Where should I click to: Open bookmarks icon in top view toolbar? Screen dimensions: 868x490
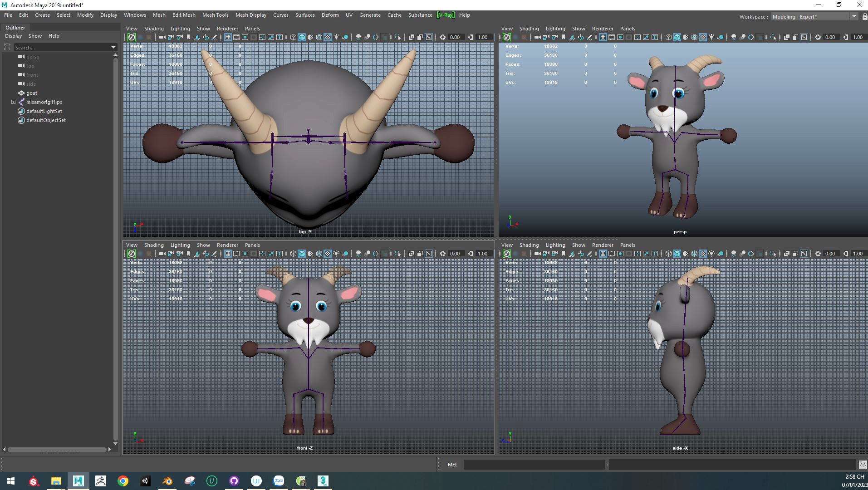click(x=188, y=37)
